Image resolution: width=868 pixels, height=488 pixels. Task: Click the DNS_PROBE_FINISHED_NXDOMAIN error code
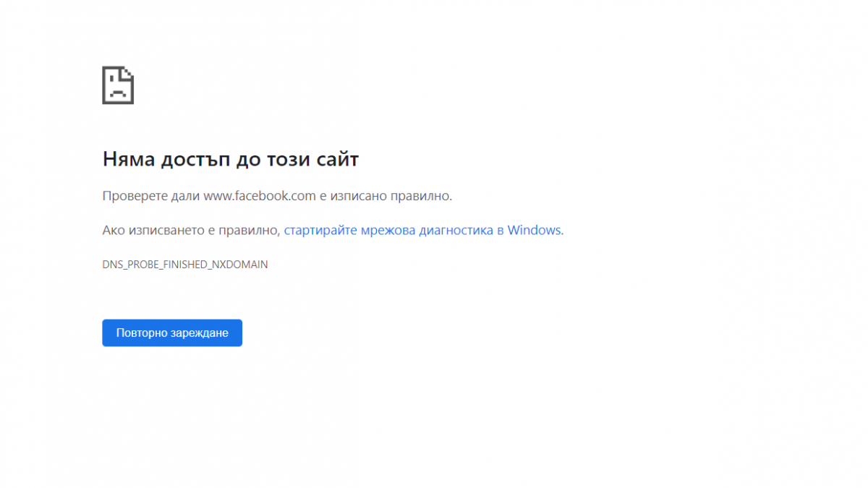click(x=185, y=265)
